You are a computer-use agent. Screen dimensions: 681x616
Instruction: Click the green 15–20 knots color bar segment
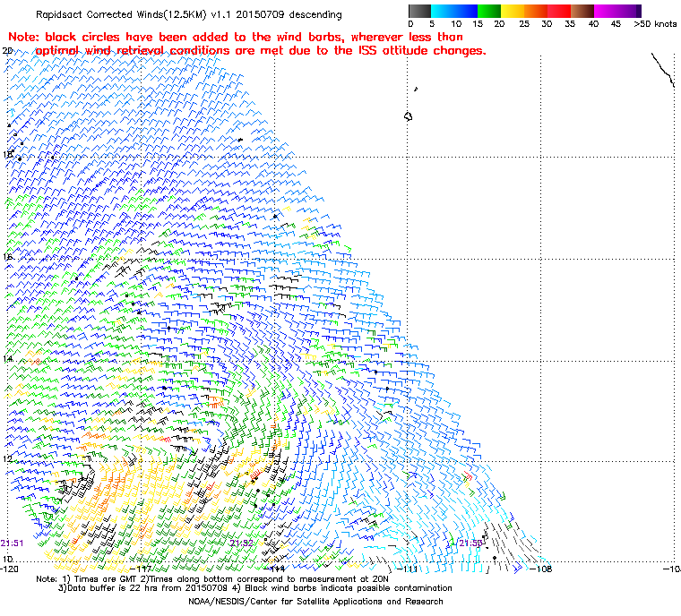(489, 11)
